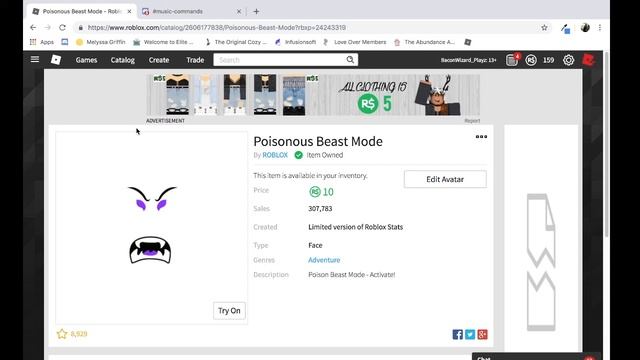Open BaconWizard_Playz username link
This screenshot has height=360, width=640.
469,60
